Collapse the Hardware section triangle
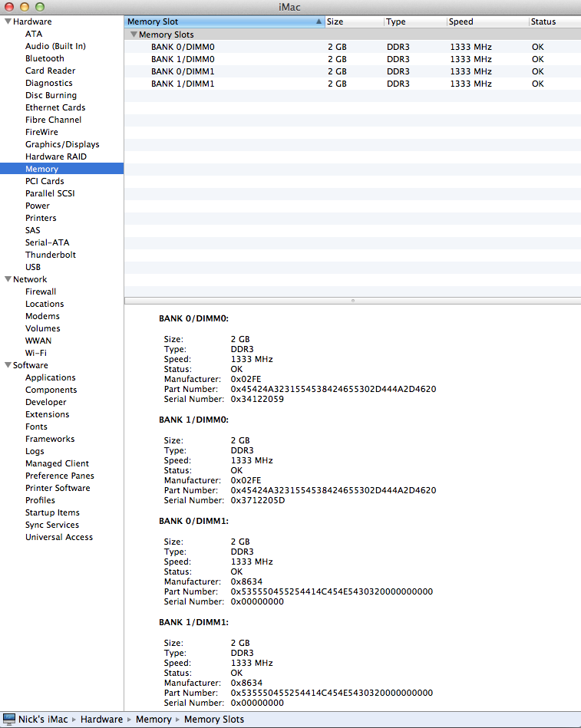This screenshot has width=581, height=728. point(8,21)
